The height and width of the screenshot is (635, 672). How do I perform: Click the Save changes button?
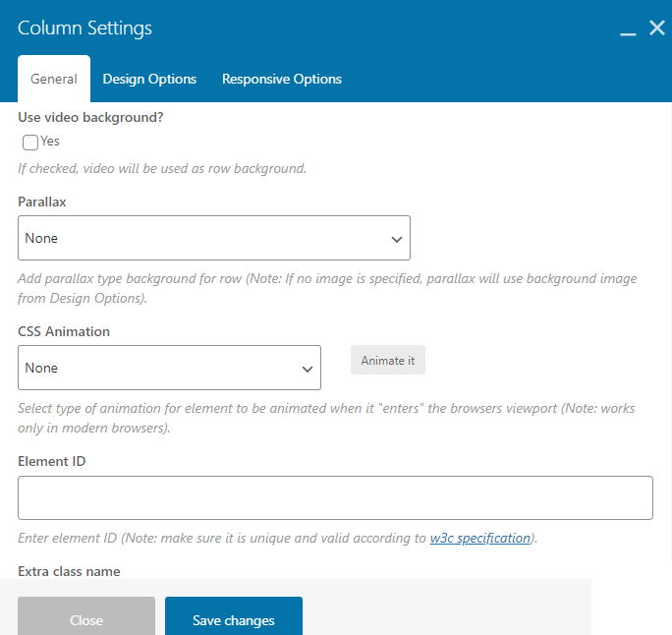(234, 616)
